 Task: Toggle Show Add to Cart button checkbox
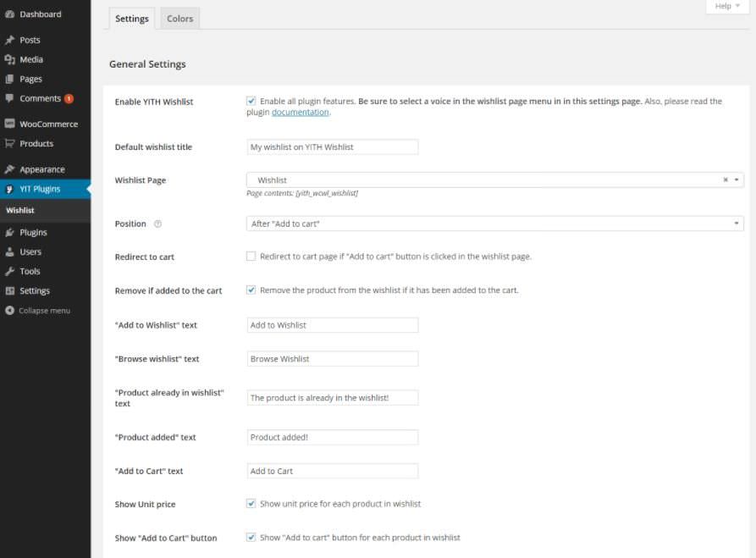click(251, 538)
